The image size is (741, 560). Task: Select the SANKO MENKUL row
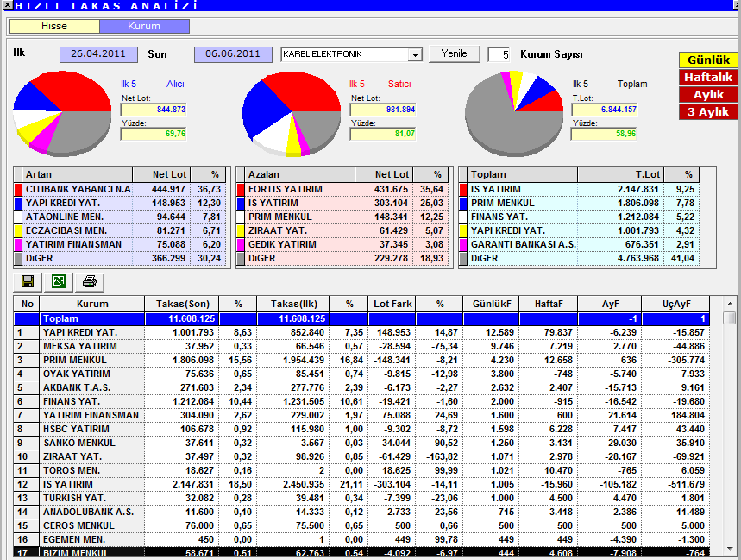[x=361, y=443]
